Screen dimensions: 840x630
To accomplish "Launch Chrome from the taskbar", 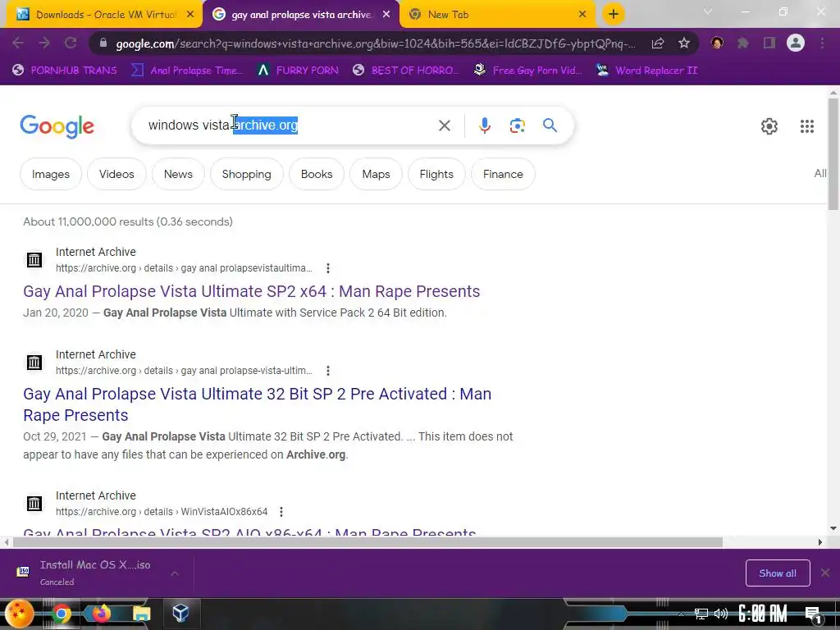I will [x=61, y=614].
